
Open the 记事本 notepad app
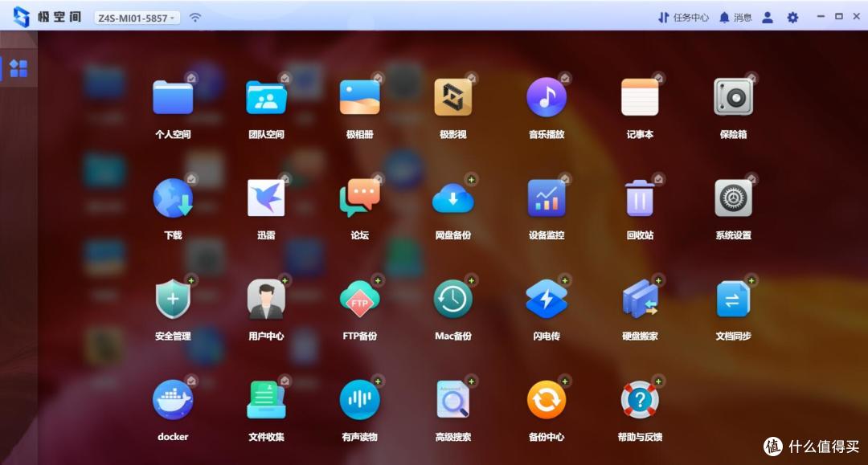[x=640, y=98]
